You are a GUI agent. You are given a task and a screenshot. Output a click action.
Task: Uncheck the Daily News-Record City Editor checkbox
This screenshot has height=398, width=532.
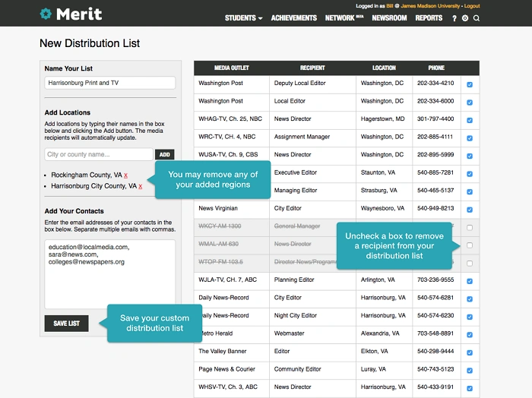pyautogui.click(x=470, y=299)
